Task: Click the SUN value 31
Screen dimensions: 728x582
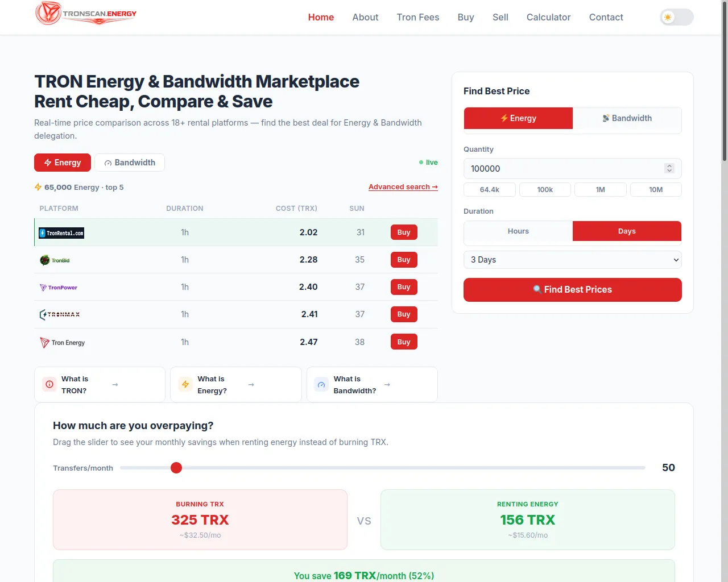Action: pyautogui.click(x=361, y=232)
